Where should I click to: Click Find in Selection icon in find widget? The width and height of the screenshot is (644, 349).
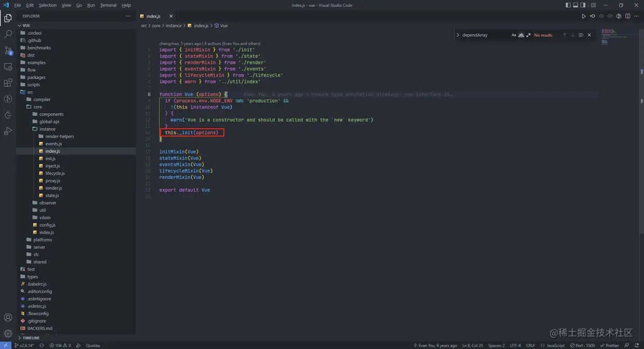tap(581, 35)
